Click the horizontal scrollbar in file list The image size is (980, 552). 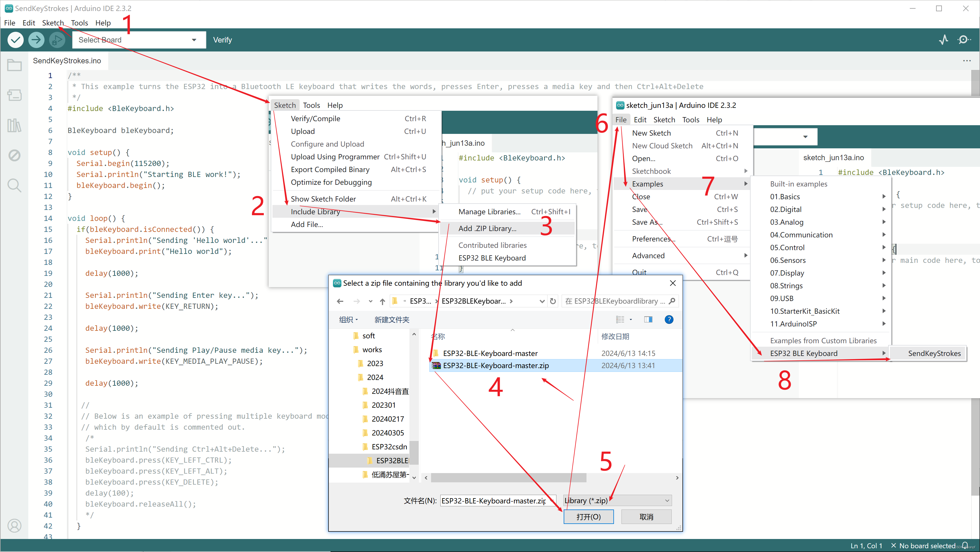pos(508,477)
